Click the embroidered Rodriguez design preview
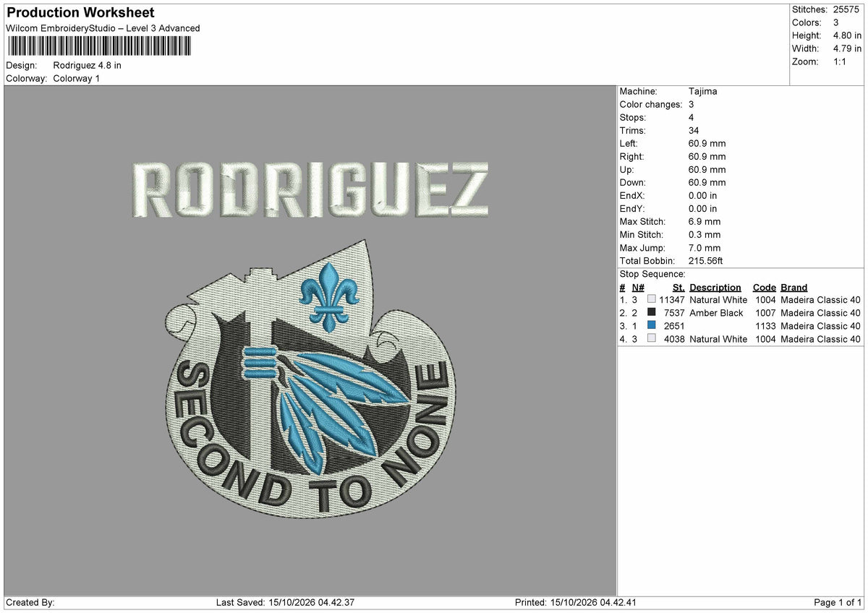The image size is (868, 613). click(x=311, y=340)
